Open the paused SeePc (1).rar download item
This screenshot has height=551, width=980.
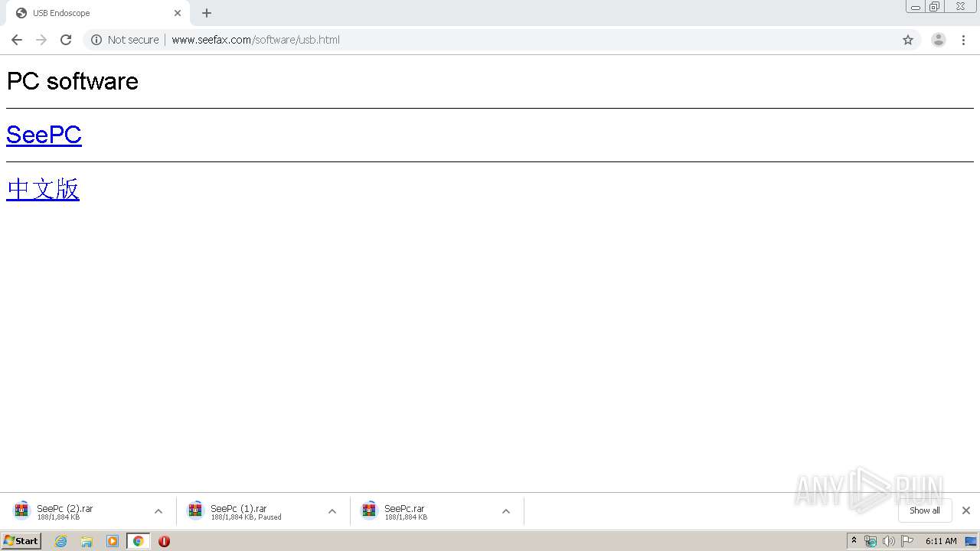[x=253, y=511]
